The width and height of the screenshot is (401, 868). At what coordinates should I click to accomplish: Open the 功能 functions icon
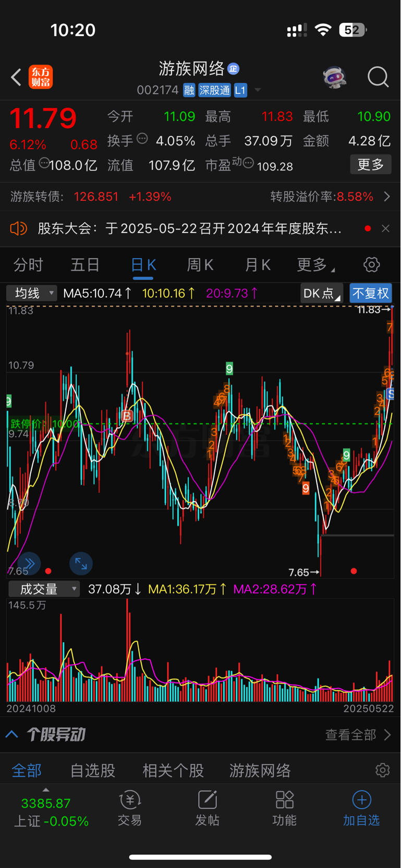coord(284,809)
